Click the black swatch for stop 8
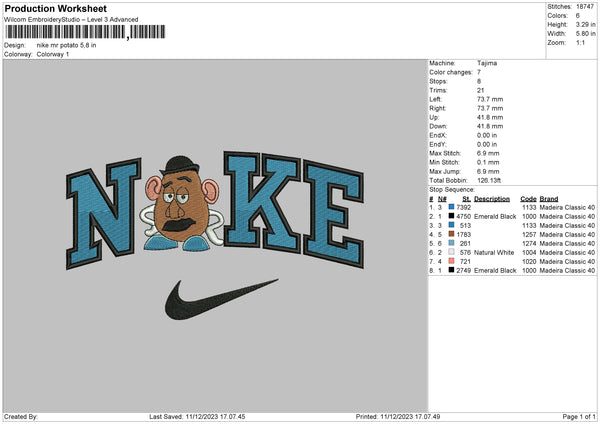 452,270
